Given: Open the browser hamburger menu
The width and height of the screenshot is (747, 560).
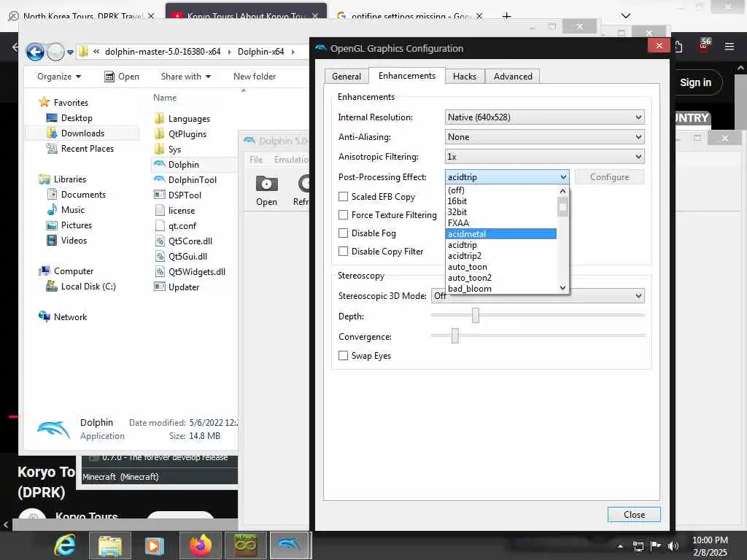Looking at the screenshot, I should coord(729,47).
